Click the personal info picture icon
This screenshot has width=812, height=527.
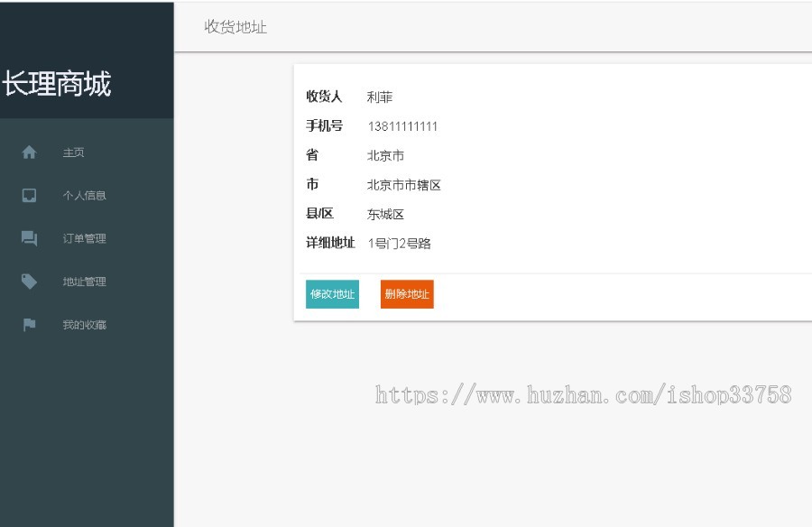click(x=28, y=195)
